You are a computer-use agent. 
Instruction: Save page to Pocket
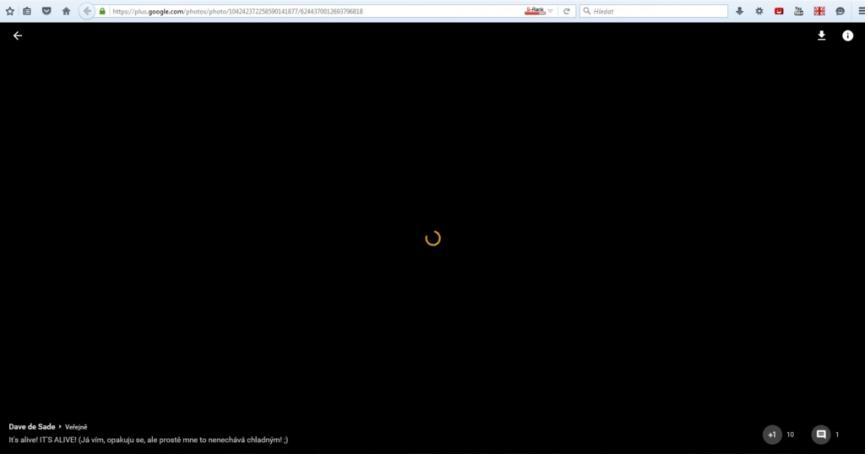[46, 11]
